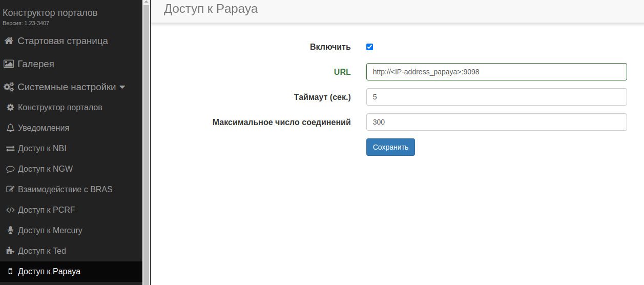The width and height of the screenshot is (644, 285).
Task: Click the edit icon beside Взаимодействие с BRAS
Action: click(10, 190)
